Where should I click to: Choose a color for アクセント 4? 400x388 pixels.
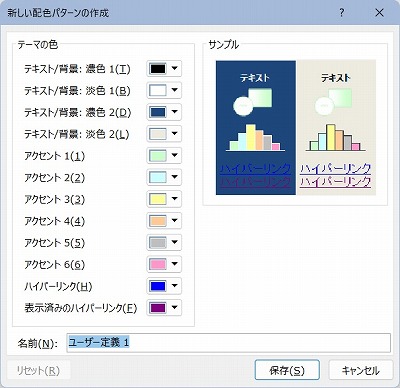(164, 221)
